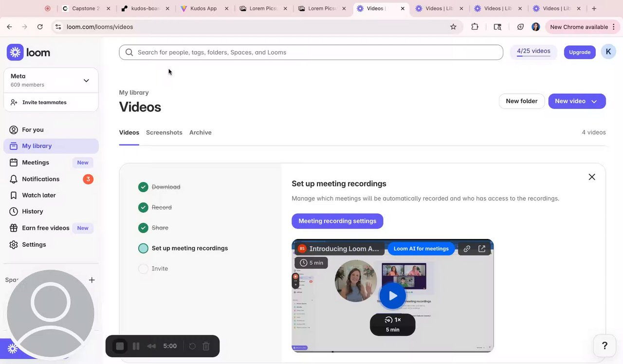Viewport: 623px width, 364px height.
Task: Switch to the Capstone 2 browser tab
Action: pyautogui.click(x=86, y=8)
